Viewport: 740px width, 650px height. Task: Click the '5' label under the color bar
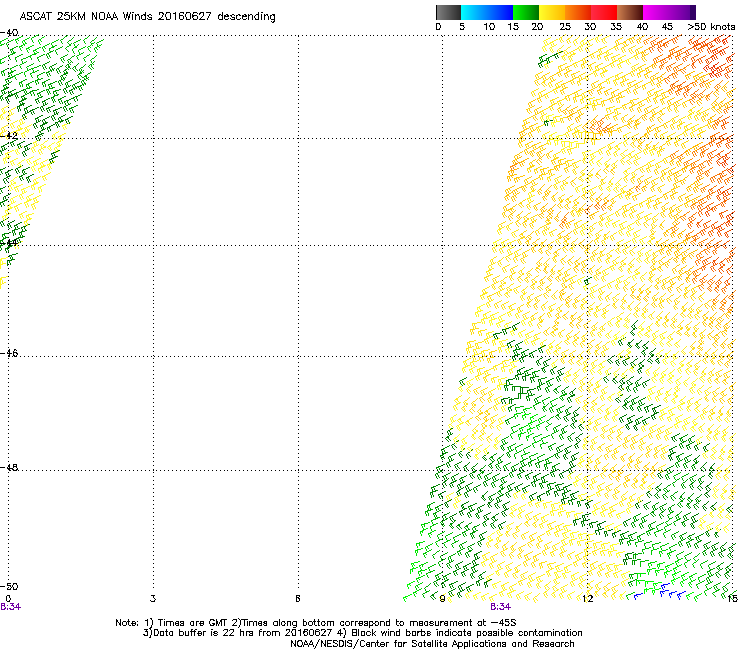click(462, 27)
